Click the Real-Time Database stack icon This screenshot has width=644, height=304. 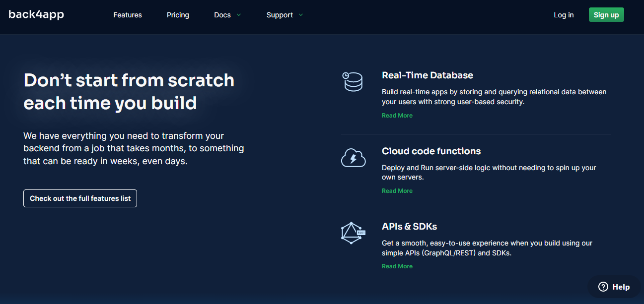pos(353,81)
